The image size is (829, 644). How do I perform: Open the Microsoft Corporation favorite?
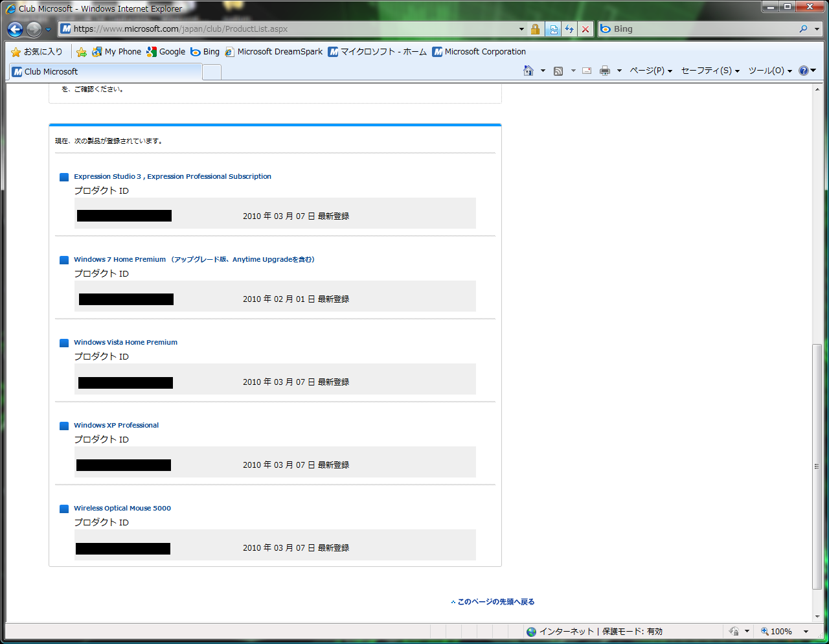(x=479, y=52)
